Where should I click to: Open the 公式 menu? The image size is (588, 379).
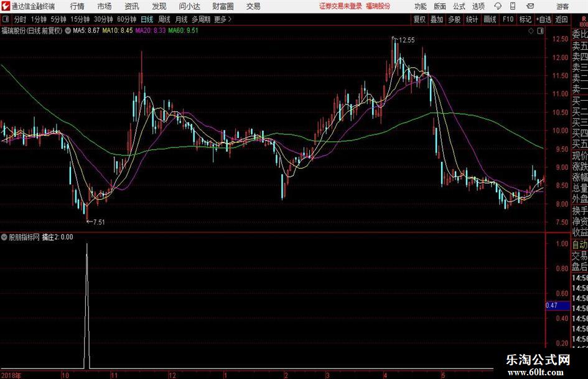pyautogui.click(x=459, y=6)
